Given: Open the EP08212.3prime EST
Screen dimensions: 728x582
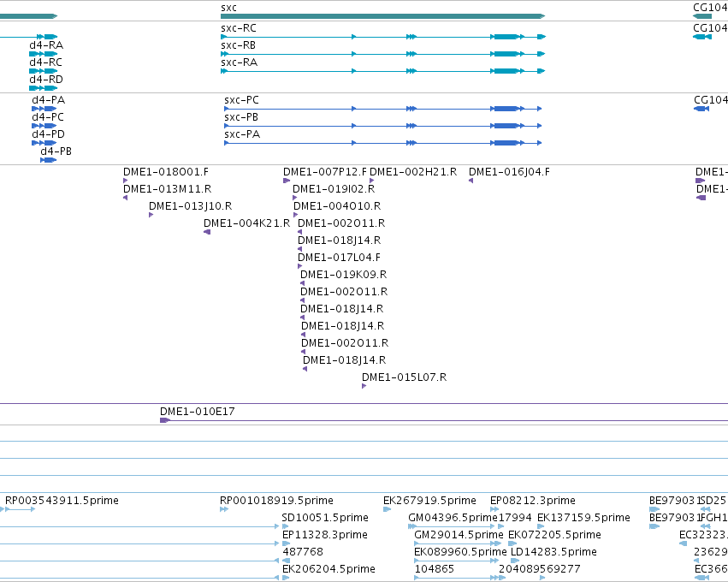Looking at the screenshot, I should [x=533, y=501].
